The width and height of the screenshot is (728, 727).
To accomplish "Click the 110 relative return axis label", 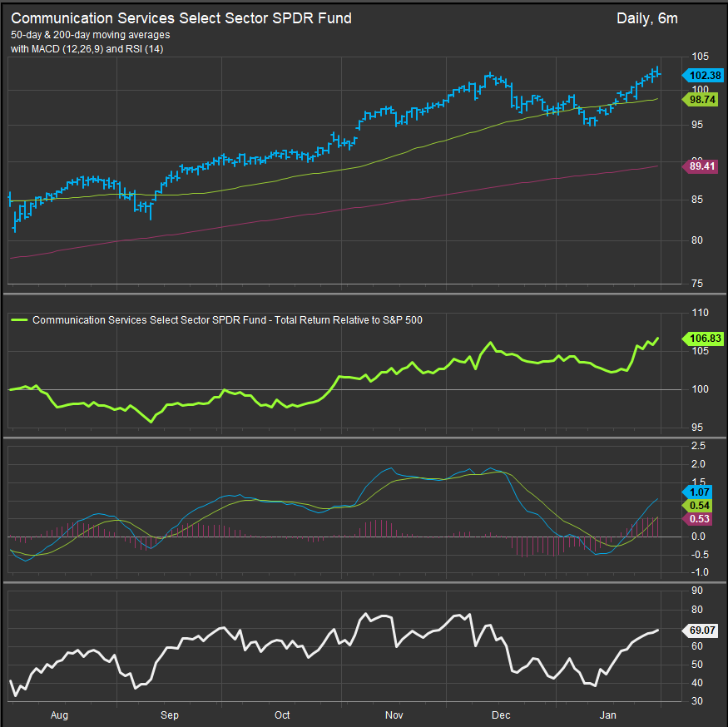I will 701,313.
